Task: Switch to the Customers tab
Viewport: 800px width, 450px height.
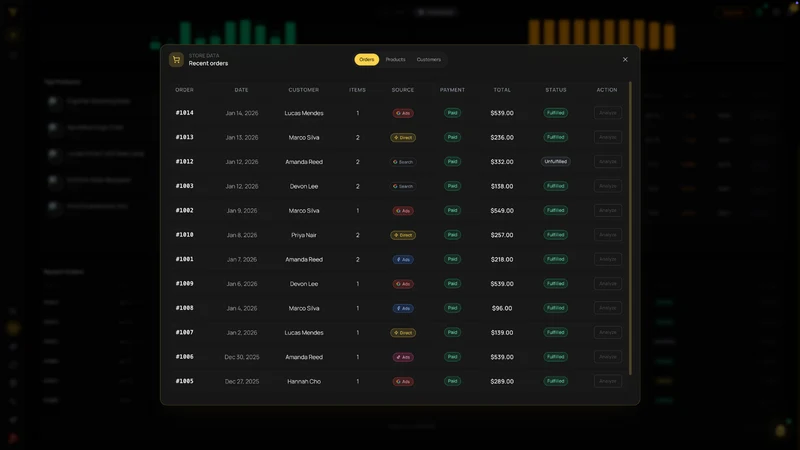Action: click(x=429, y=60)
